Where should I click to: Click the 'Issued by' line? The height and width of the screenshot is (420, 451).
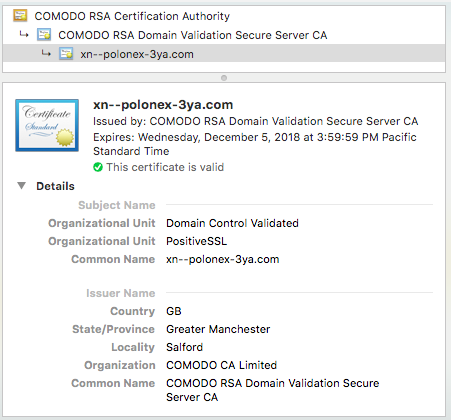[x=255, y=121]
